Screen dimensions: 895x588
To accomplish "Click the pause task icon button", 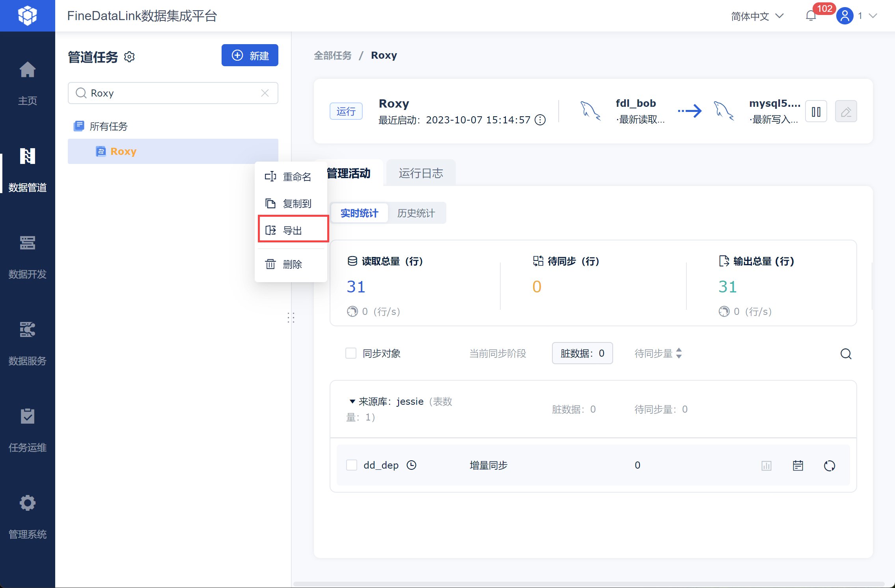I will coord(816,112).
